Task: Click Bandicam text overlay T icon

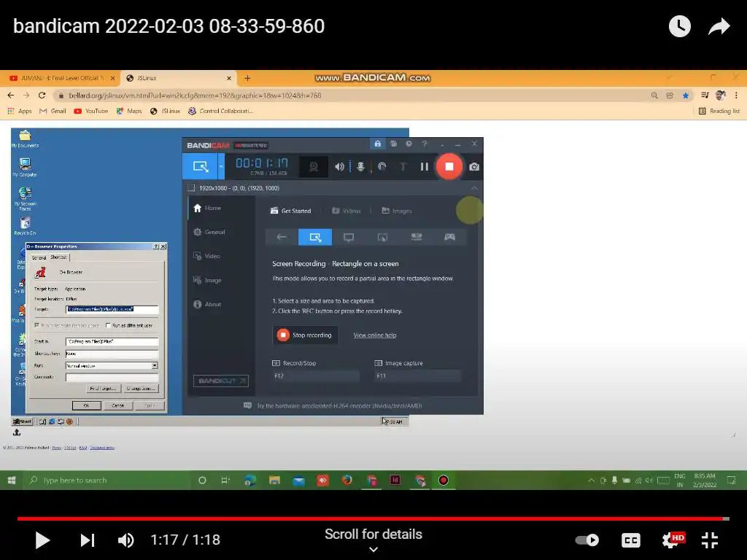Action: 403,167
